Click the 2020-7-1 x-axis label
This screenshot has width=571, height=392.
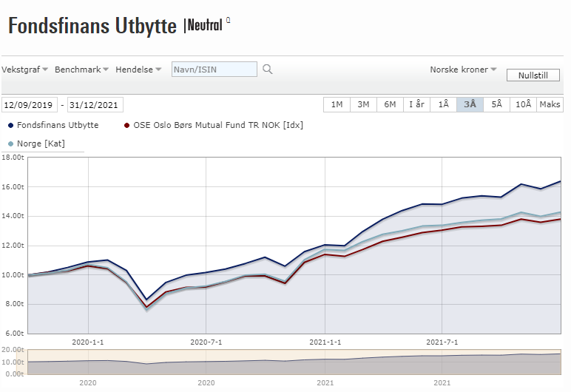point(206,342)
